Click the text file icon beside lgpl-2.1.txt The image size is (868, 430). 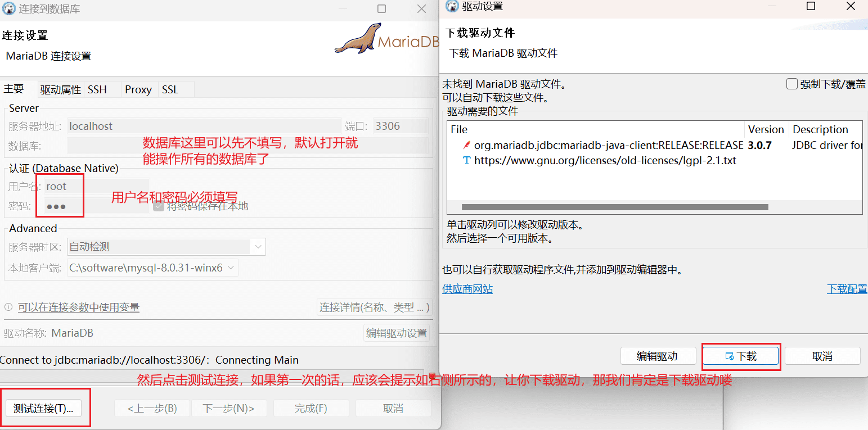pos(466,160)
